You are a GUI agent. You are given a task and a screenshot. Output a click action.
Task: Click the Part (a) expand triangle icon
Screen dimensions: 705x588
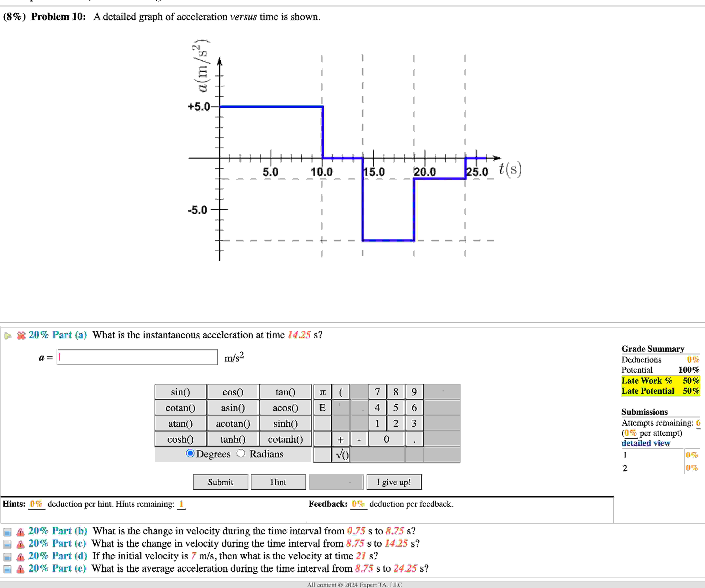pyautogui.click(x=8, y=335)
